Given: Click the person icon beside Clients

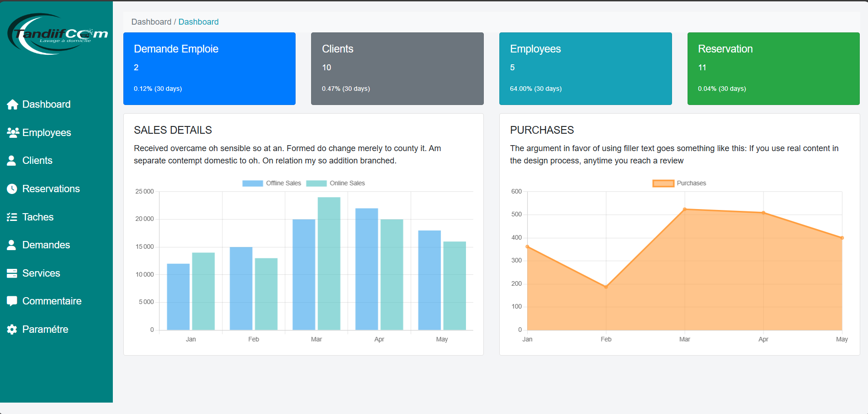Looking at the screenshot, I should point(12,161).
